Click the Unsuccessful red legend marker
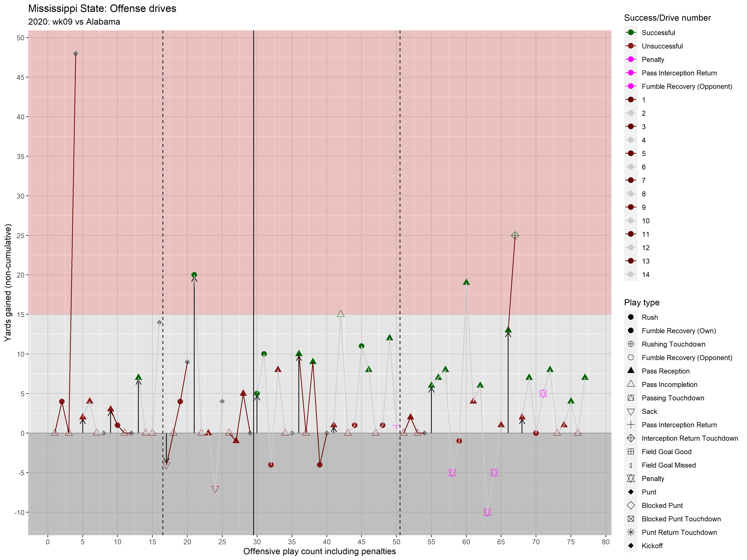 point(630,46)
